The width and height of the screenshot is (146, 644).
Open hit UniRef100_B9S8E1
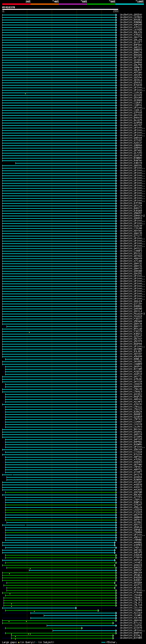click(x=131, y=20)
